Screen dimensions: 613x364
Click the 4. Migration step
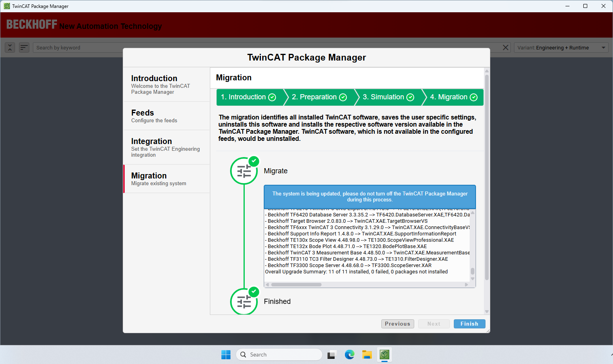click(x=453, y=97)
